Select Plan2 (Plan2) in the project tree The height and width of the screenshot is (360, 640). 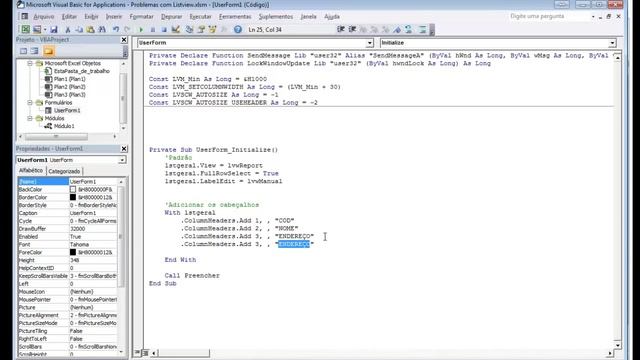[69, 87]
